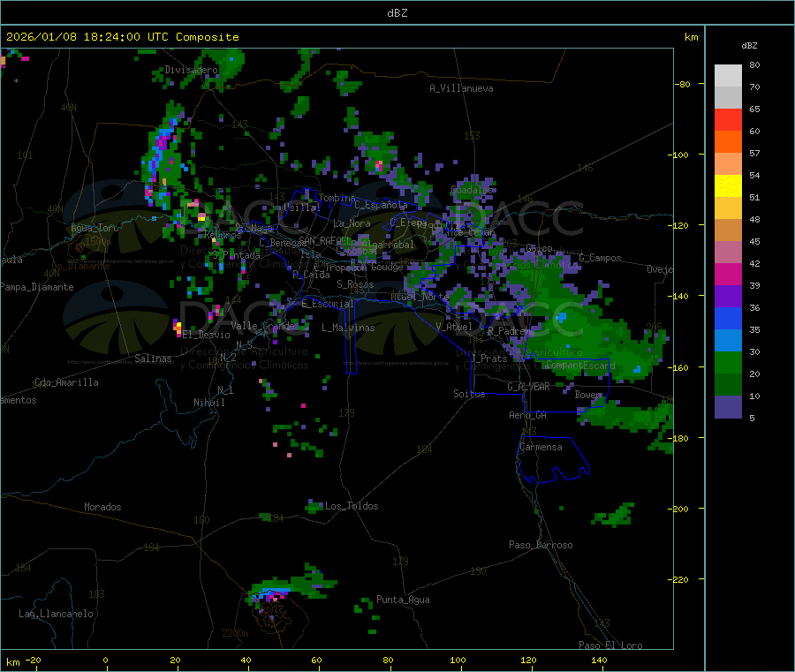The height and width of the screenshot is (672, 795).
Task: Click the A_Villanueva map label
Action: tap(461, 88)
